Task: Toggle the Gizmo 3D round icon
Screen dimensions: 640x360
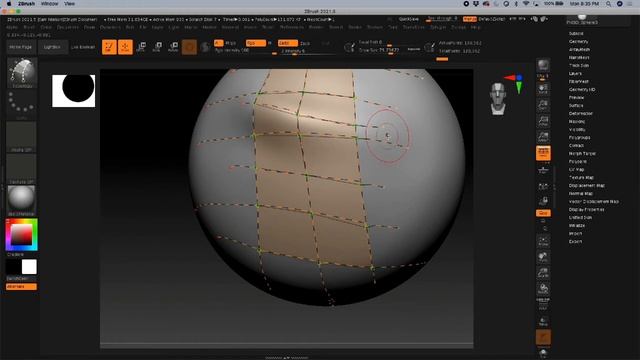Action: 189,47
